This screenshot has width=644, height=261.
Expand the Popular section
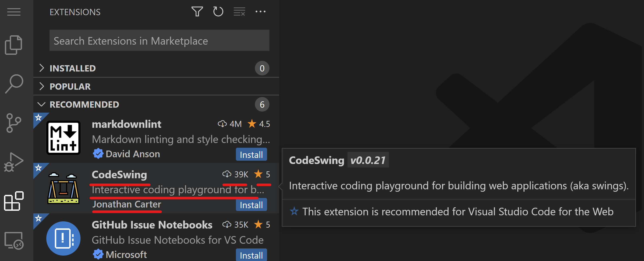pyautogui.click(x=70, y=87)
